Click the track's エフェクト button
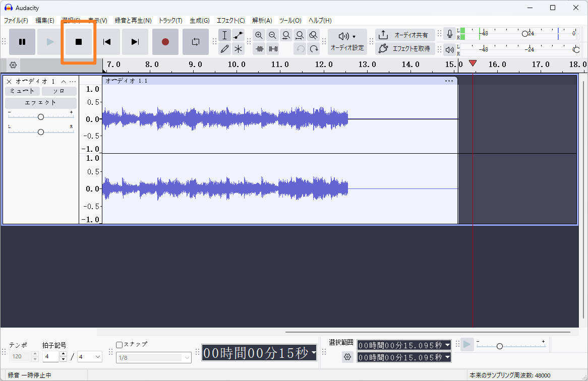588x381 pixels. click(x=40, y=102)
